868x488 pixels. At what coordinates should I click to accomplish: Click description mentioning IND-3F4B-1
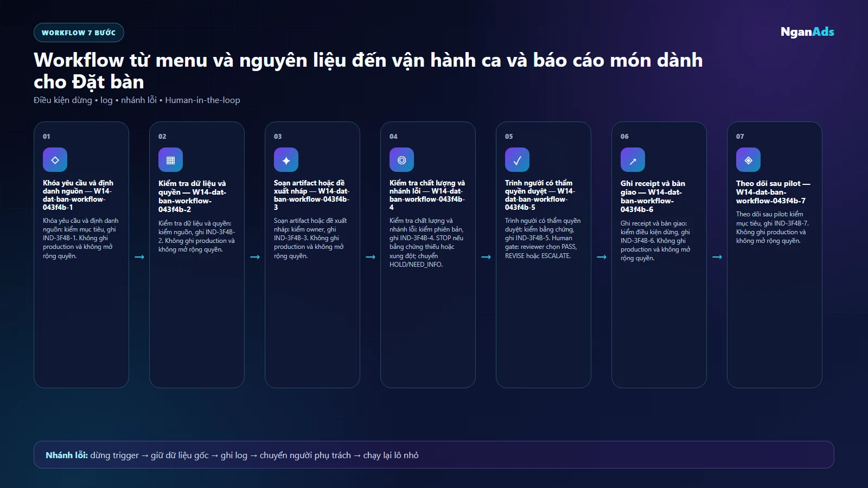tap(81, 238)
